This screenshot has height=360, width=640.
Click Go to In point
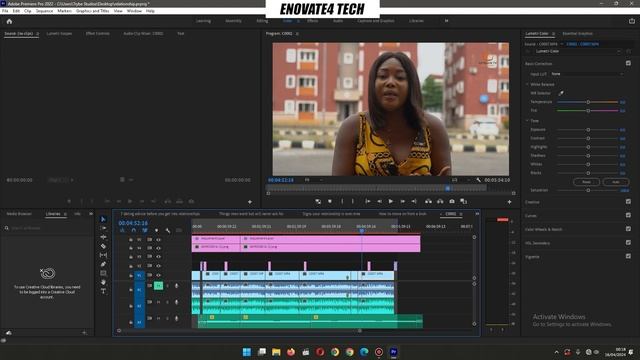(x=367, y=201)
